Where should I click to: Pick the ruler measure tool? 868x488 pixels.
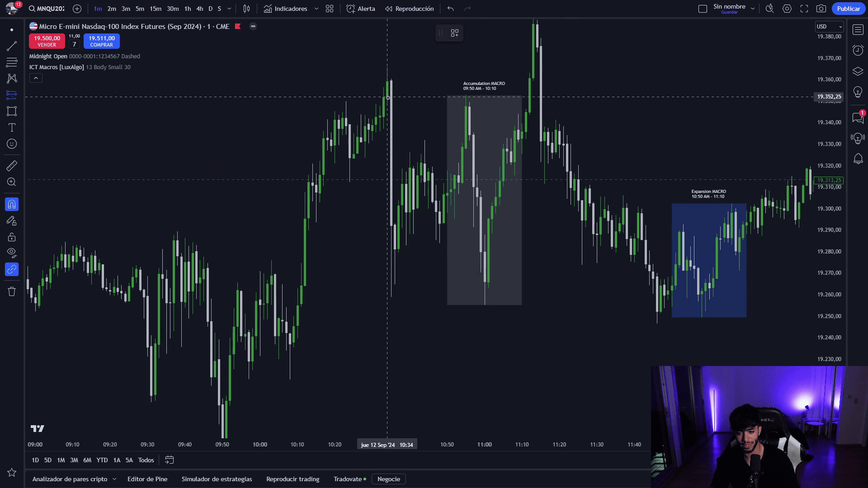click(x=12, y=166)
